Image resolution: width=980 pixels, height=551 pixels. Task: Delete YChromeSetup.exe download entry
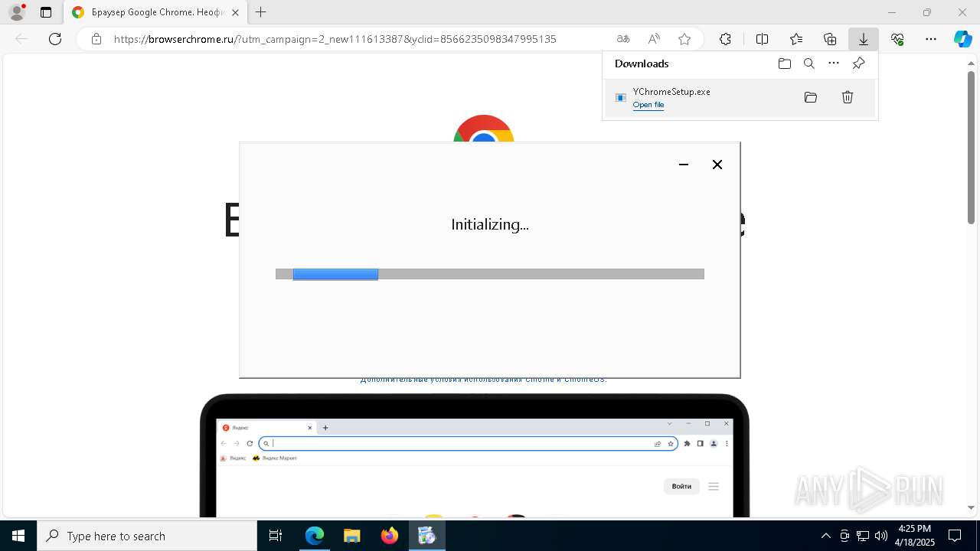click(x=848, y=97)
